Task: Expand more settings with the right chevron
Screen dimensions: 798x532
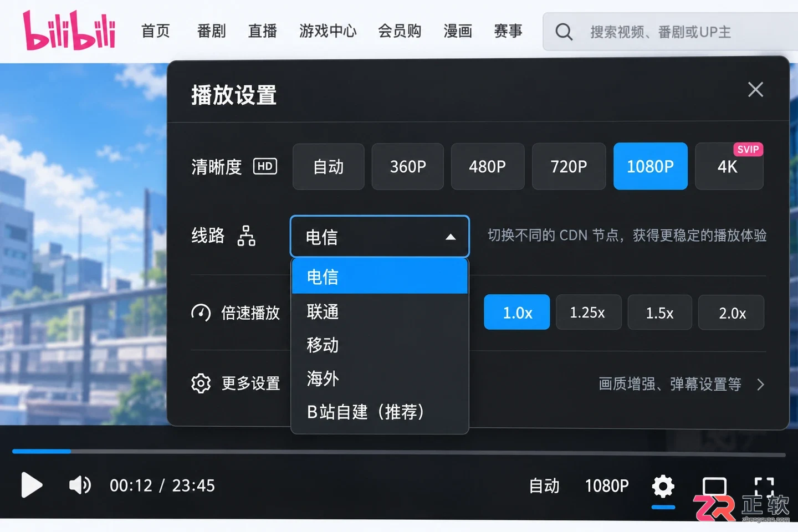Action: point(761,384)
